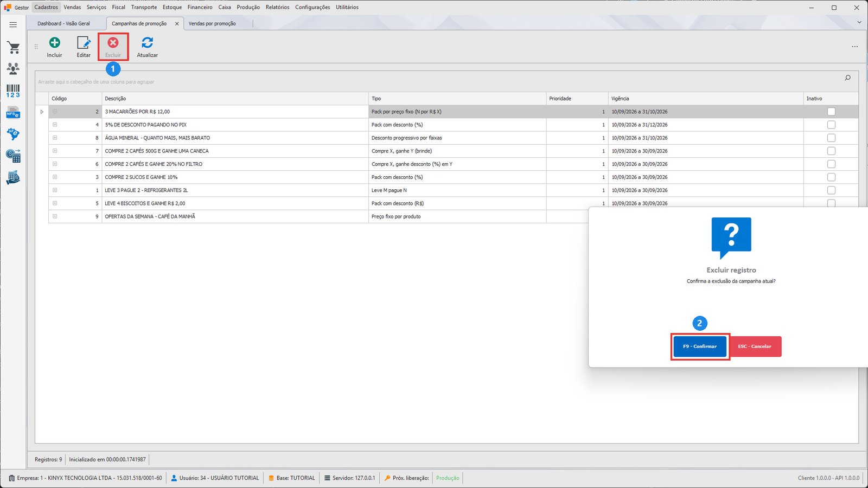The height and width of the screenshot is (488, 868).
Task: Toggle the hamburger sidebar menu
Action: click(13, 24)
